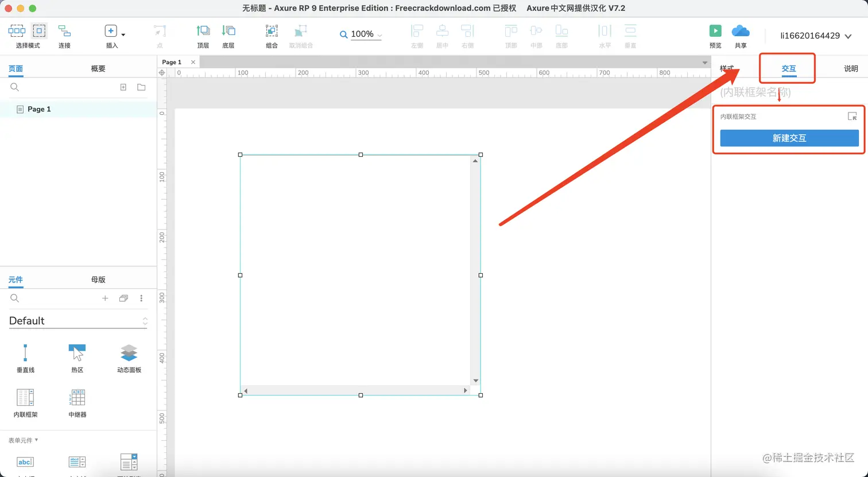Click the library stack icon

[123, 298]
